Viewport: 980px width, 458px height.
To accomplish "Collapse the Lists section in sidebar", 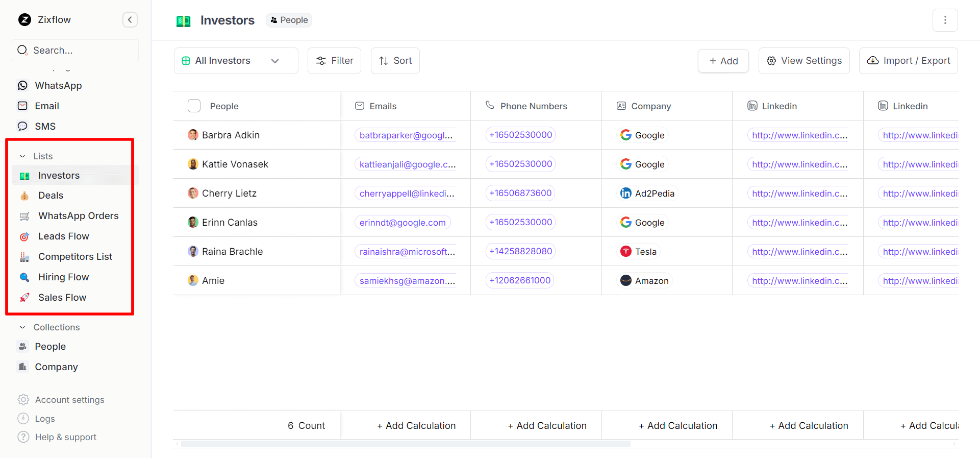I will [x=22, y=156].
